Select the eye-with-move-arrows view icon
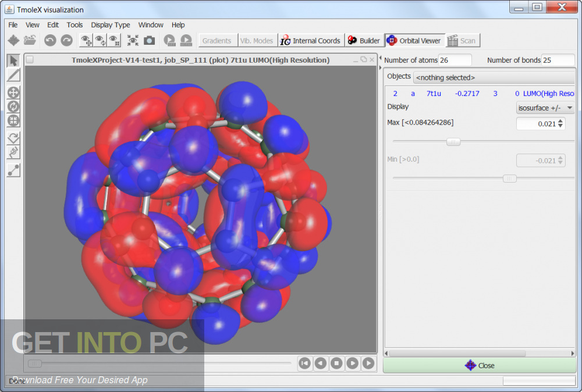582x392 pixels. (x=86, y=41)
